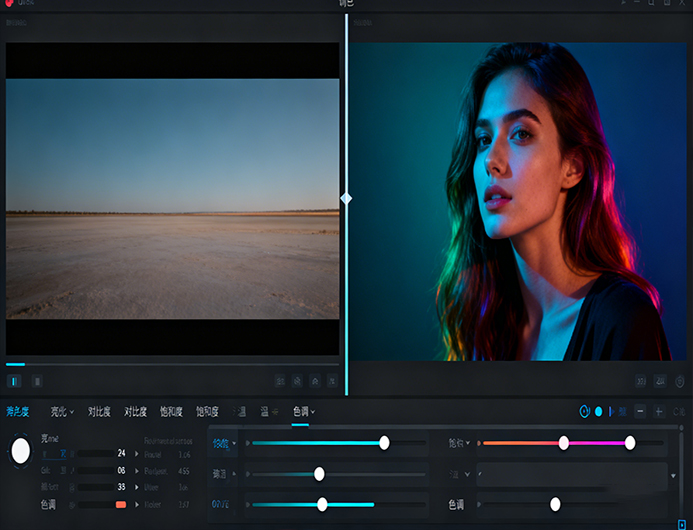Click the minus button in the color panel
Screen dimensions: 693x530
[x=640, y=411]
